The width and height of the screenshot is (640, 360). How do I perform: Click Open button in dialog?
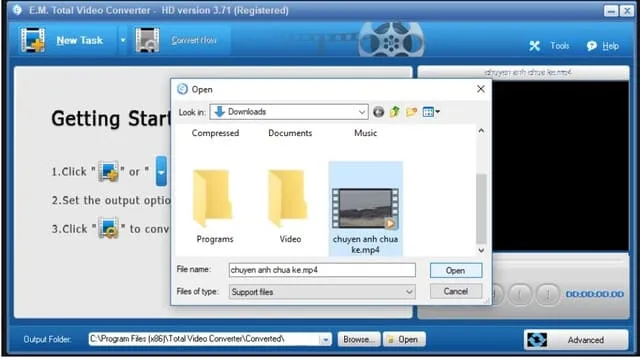[456, 271]
